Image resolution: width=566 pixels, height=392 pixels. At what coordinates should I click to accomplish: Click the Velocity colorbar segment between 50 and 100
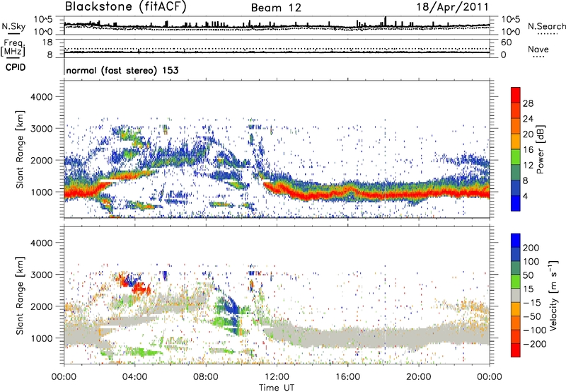click(x=516, y=268)
